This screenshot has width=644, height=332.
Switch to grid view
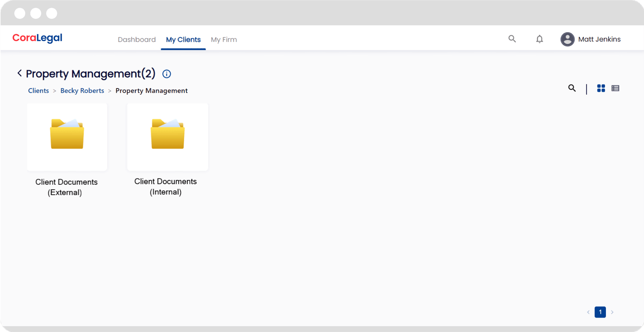click(x=601, y=88)
